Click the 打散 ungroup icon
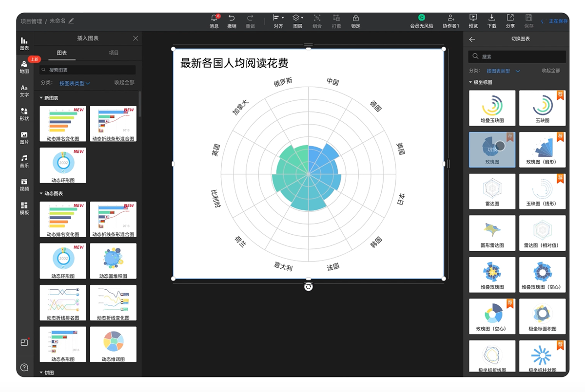This screenshot has width=585, height=392. tap(336, 21)
